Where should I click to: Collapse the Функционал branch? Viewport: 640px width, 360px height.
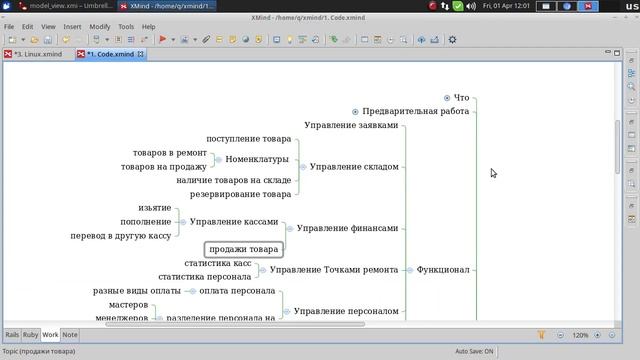coord(410,270)
